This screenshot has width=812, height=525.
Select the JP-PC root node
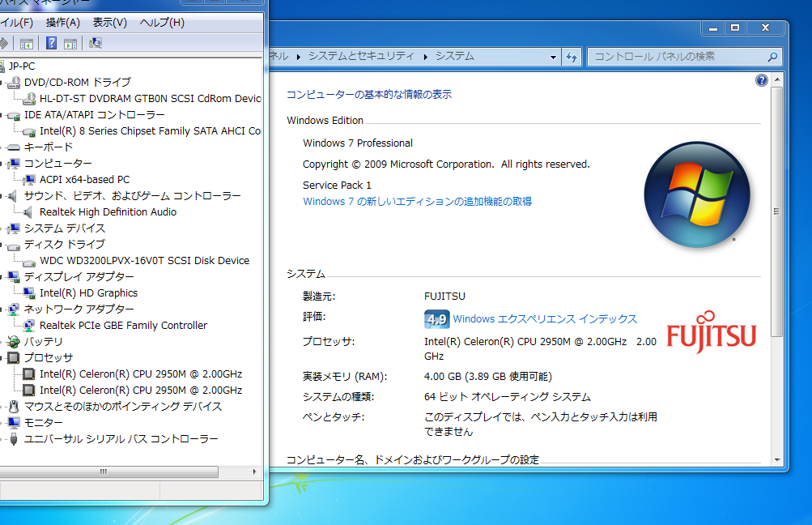[22, 66]
